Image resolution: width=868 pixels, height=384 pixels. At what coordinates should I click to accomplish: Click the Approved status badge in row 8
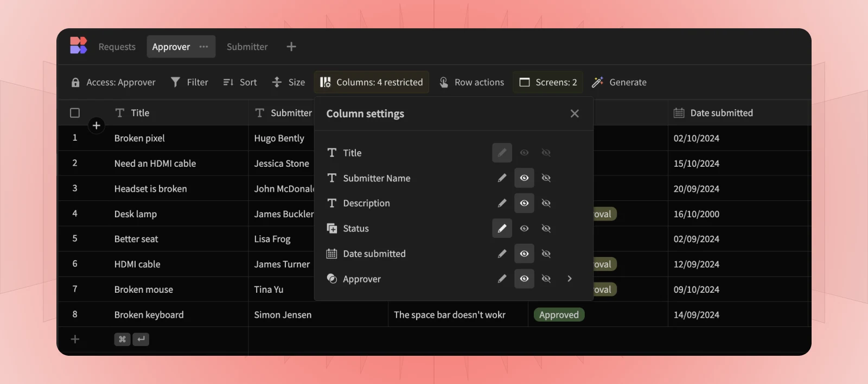coord(559,314)
